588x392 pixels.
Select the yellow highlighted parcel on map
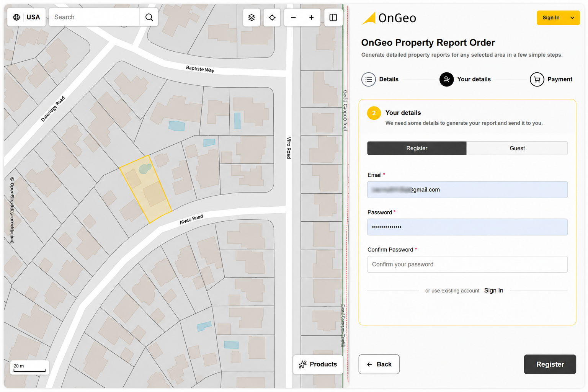(x=146, y=189)
